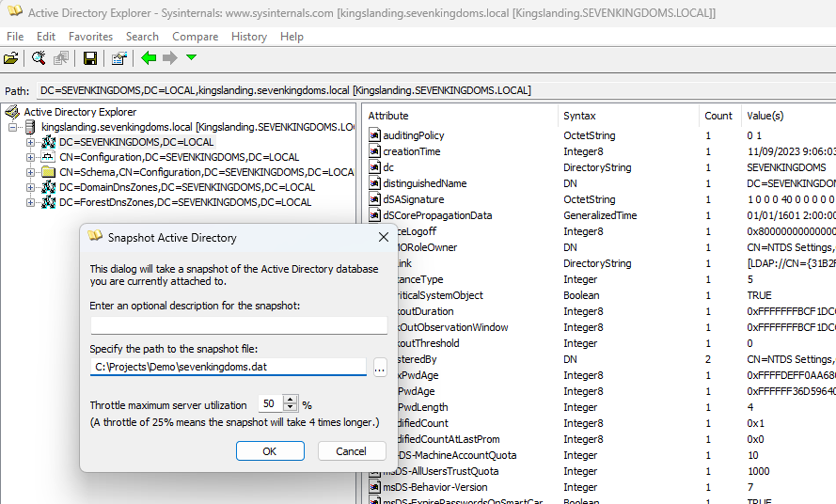Increase throttle with spinner up arrow

point(290,400)
